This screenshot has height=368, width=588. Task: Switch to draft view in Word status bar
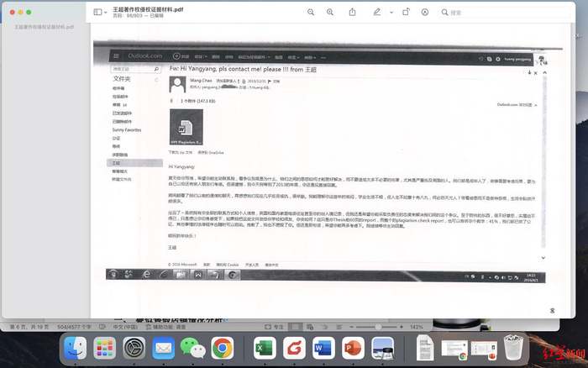pos(339,327)
